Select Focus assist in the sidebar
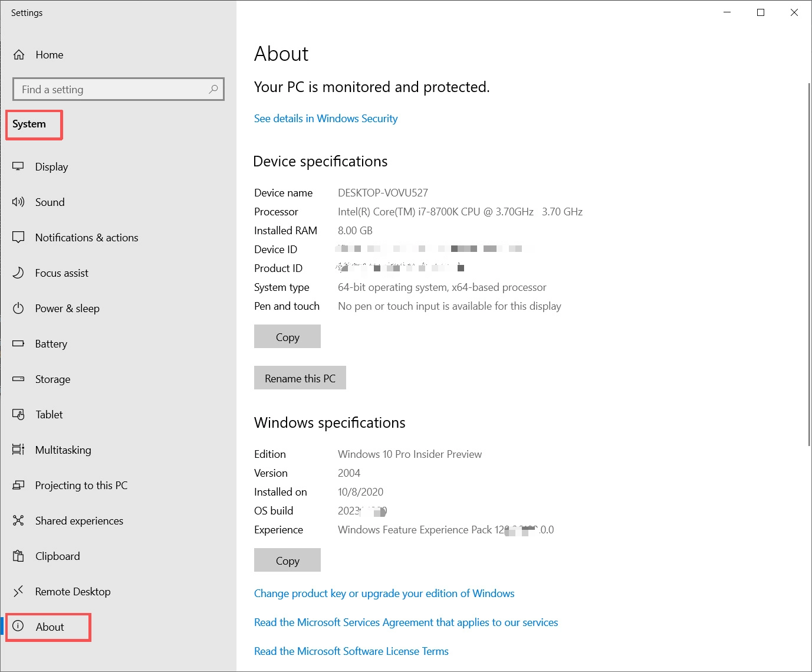This screenshot has width=812, height=672. tap(118, 273)
